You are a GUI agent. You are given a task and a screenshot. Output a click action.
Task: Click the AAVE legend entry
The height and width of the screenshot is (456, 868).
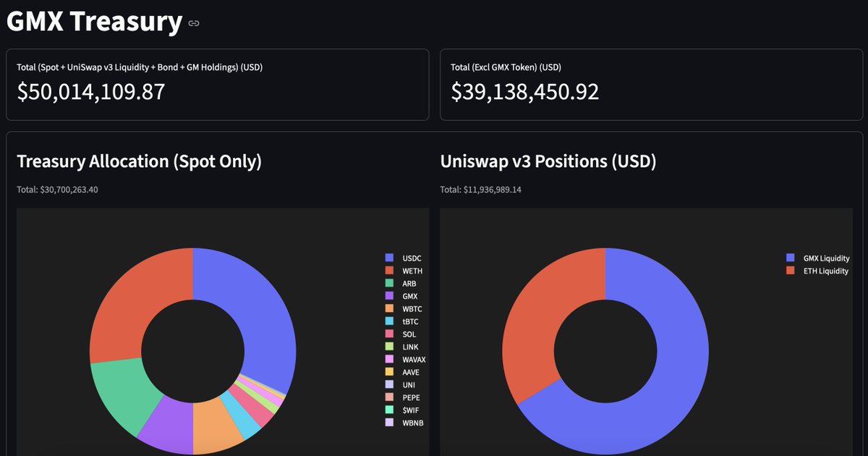coord(403,372)
